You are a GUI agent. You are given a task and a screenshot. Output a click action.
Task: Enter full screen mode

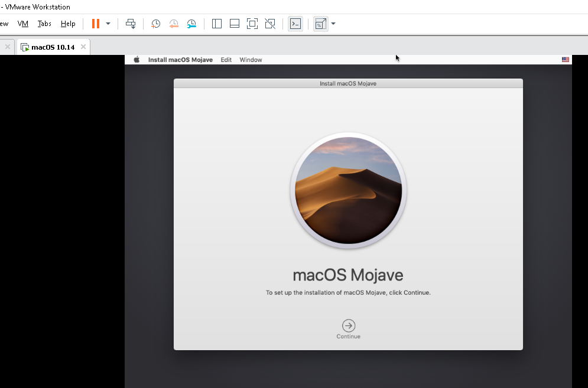(x=252, y=24)
